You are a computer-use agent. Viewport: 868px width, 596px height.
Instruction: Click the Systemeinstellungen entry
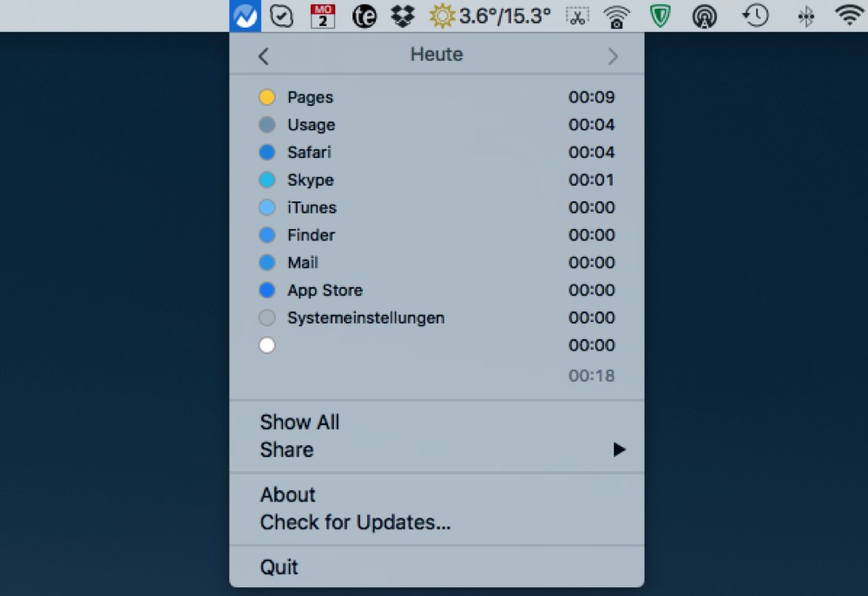pos(365,318)
